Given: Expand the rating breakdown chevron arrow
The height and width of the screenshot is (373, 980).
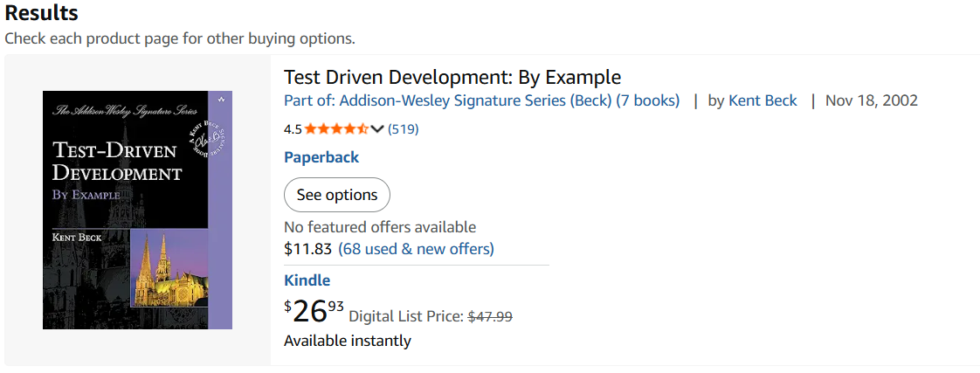Looking at the screenshot, I should click(377, 129).
